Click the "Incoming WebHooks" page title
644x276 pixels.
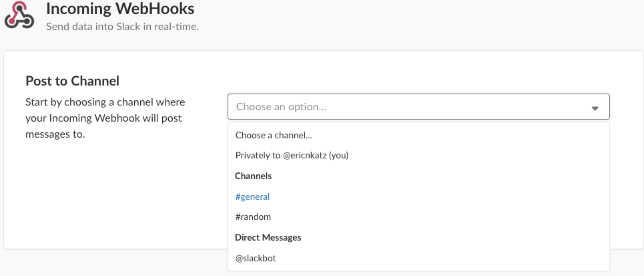click(x=120, y=8)
